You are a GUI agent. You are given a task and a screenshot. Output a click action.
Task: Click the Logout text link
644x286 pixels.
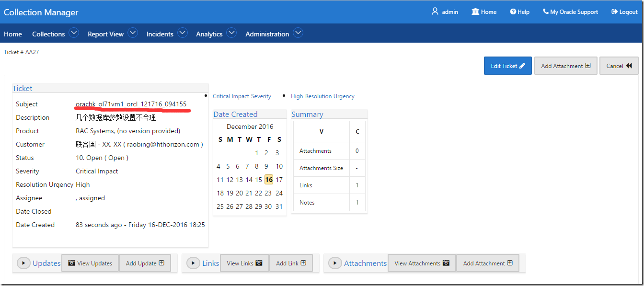coord(629,12)
